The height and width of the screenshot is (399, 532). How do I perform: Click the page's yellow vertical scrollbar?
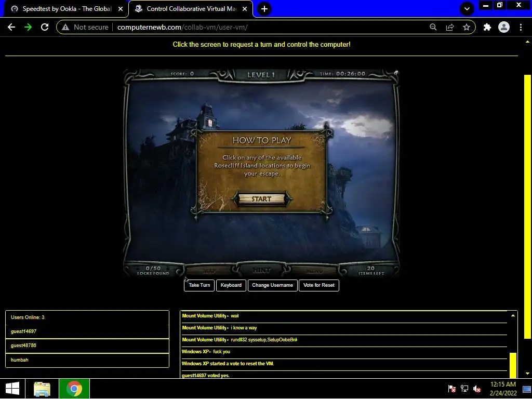527,206
